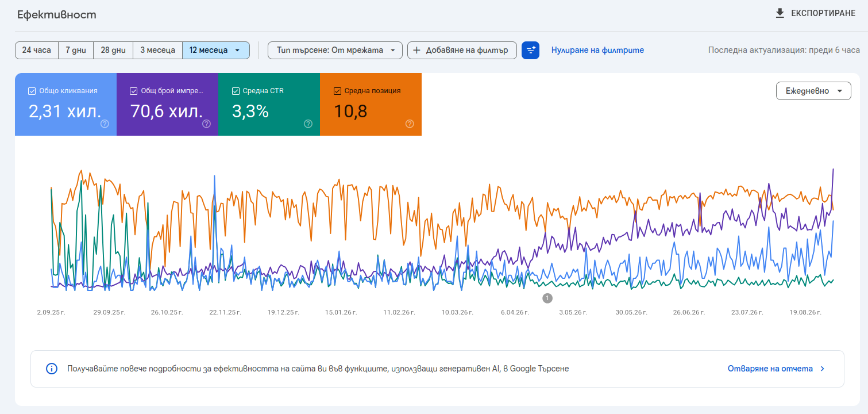
Task: Click Добавяне на филтър button
Action: (x=462, y=50)
